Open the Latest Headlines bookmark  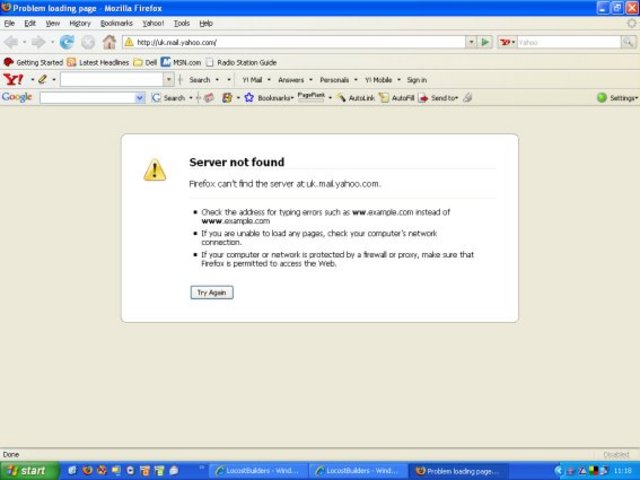[97, 62]
